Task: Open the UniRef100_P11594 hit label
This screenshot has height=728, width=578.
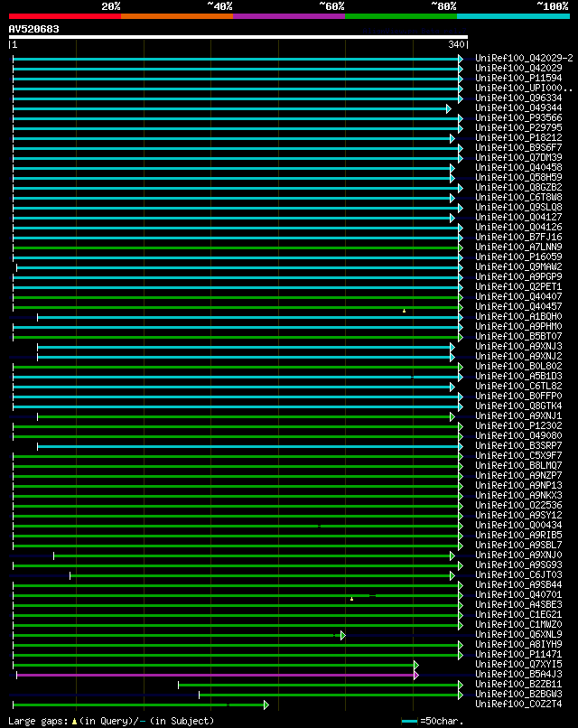Action: click(518, 78)
